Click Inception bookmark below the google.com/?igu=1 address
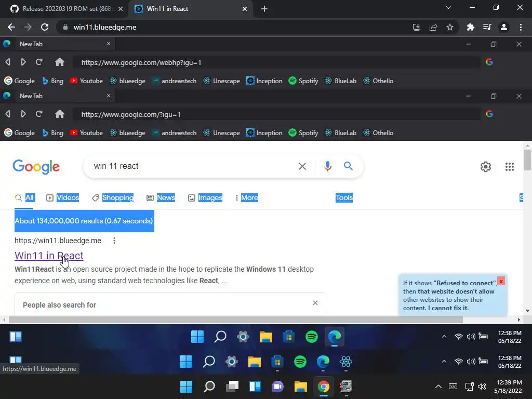Screen dimensions: 532x399 click(x=264, y=132)
